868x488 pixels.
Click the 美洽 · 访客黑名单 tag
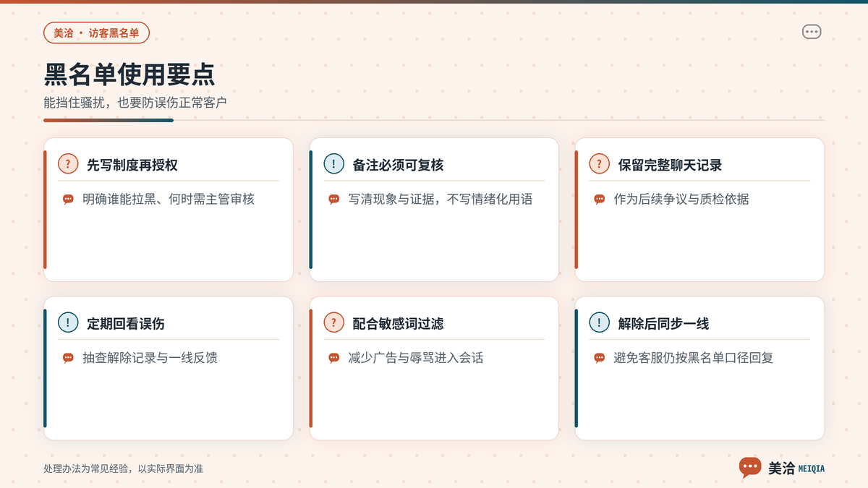click(96, 33)
